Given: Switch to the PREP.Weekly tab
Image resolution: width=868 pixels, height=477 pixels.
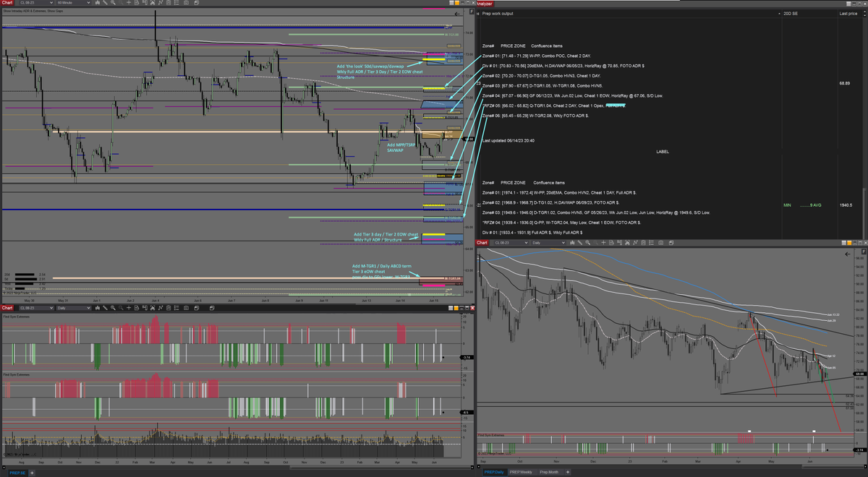Looking at the screenshot, I should click(x=522, y=472).
